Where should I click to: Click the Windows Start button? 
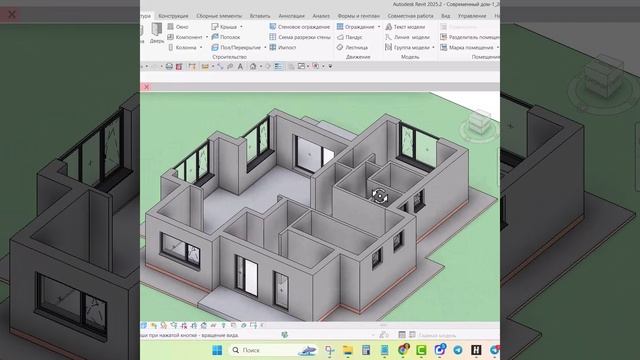217,350
